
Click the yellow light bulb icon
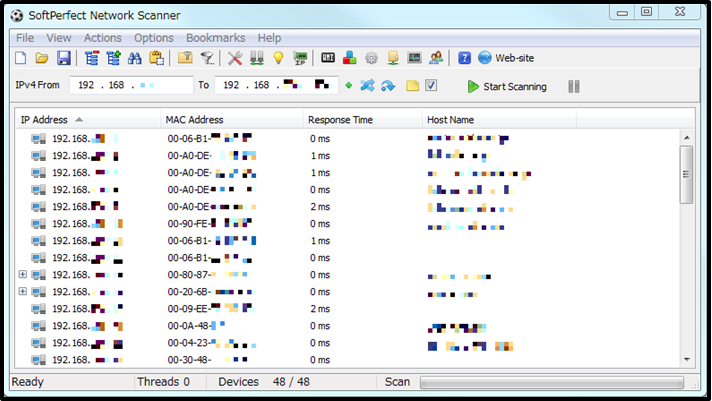coord(278,58)
